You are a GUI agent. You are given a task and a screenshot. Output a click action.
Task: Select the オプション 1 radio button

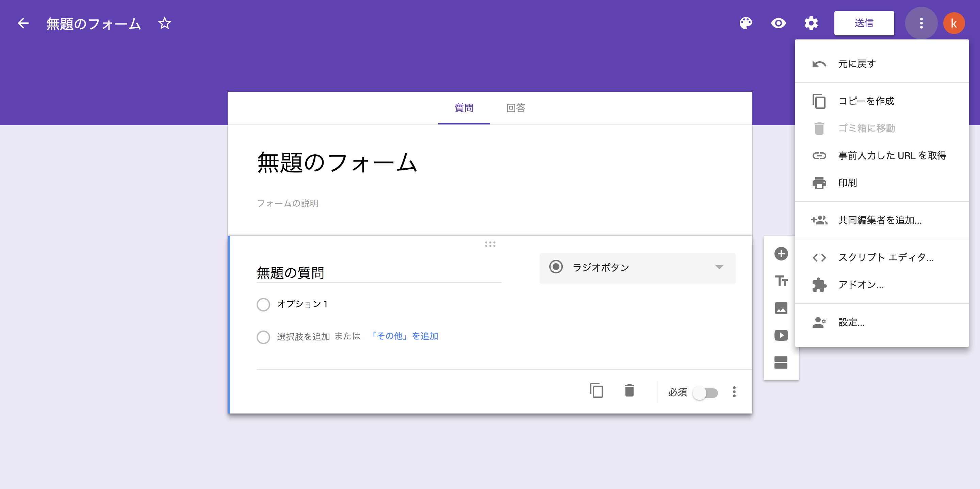(263, 304)
